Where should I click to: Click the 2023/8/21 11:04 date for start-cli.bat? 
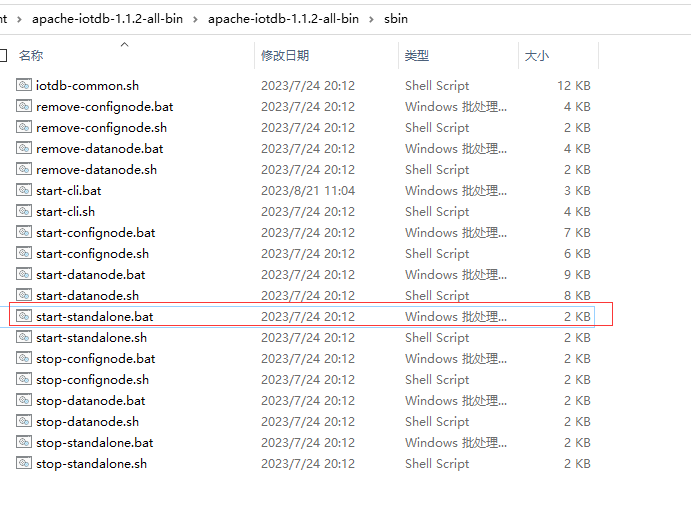tap(308, 191)
